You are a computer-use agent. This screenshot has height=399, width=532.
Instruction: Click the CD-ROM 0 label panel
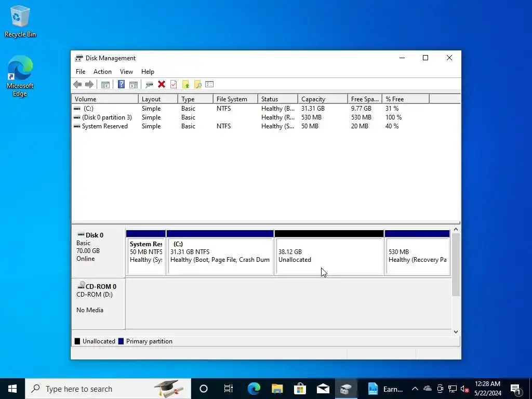98,303
